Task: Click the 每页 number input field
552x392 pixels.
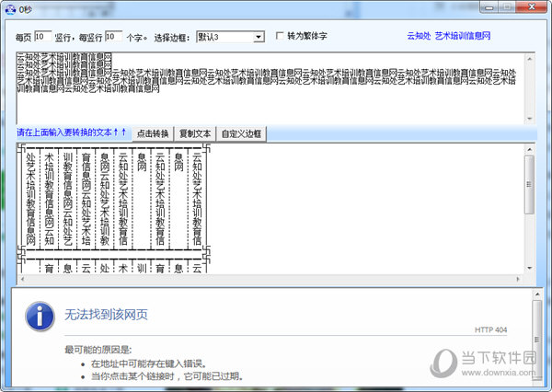Action: click(x=43, y=37)
